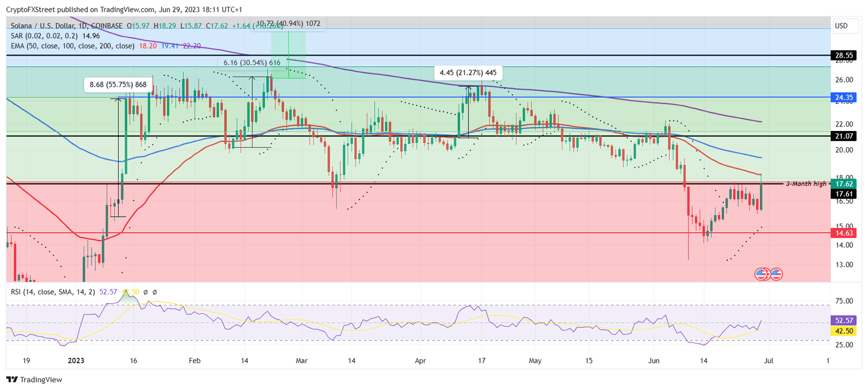Open the rightmost US flag event marker
The width and height of the screenshot is (868, 390).
(x=776, y=274)
